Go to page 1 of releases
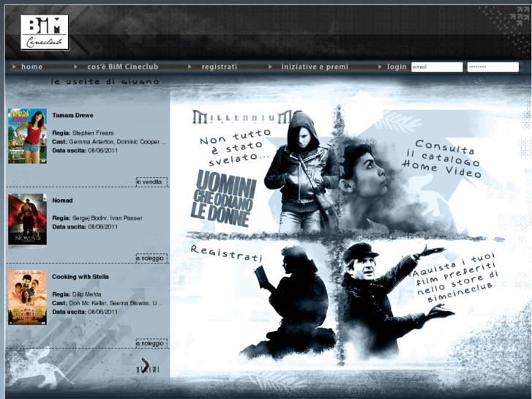 pyautogui.click(x=138, y=370)
